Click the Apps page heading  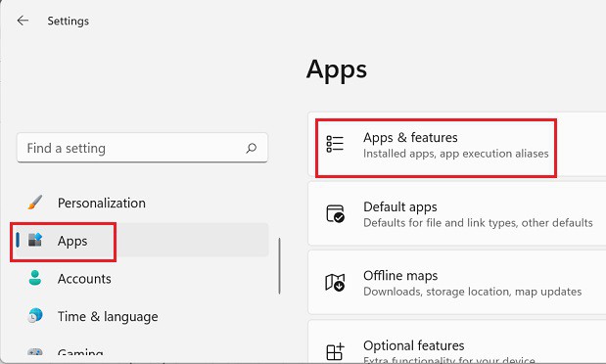pyautogui.click(x=337, y=69)
